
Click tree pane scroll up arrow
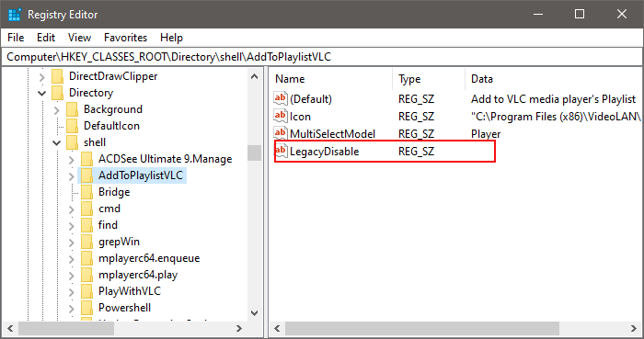pyautogui.click(x=254, y=76)
